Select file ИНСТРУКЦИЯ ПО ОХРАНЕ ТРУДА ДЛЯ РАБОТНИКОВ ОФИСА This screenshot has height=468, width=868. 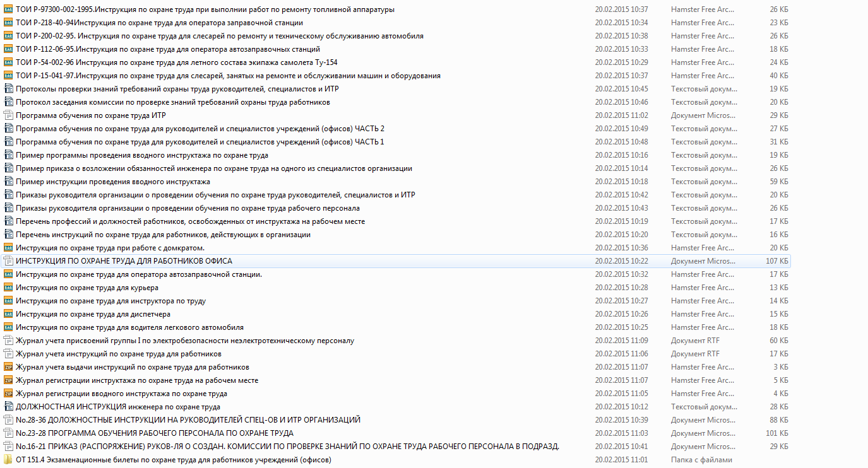pyautogui.click(x=124, y=261)
